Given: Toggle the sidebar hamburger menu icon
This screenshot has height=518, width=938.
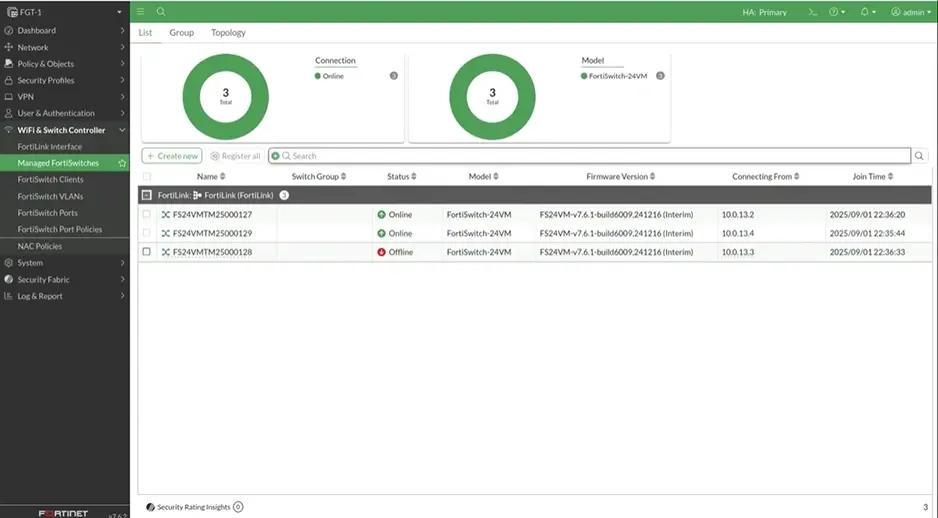Looking at the screenshot, I should click(x=141, y=11).
